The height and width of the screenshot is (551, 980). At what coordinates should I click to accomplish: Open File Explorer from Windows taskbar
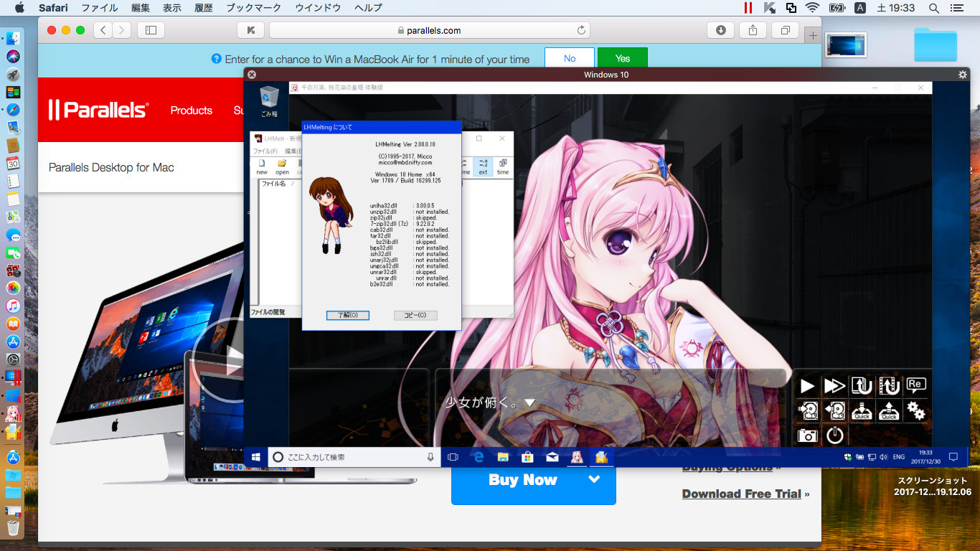(x=503, y=457)
